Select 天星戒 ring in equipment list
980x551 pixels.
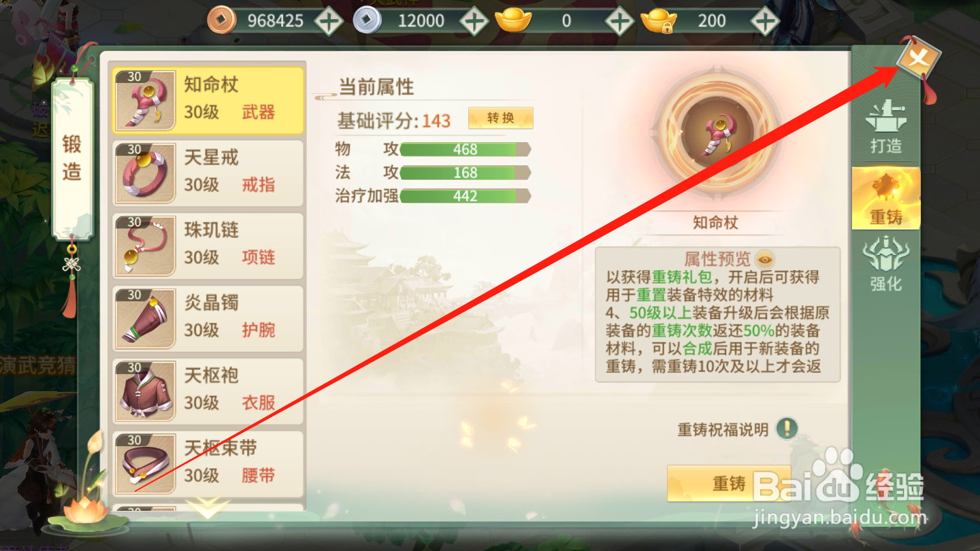[208, 171]
